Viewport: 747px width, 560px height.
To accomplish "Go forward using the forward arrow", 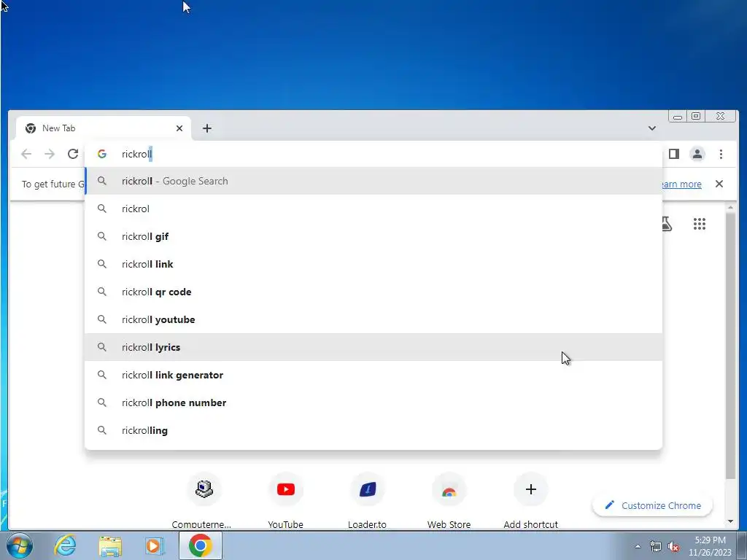I will [50, 154].
